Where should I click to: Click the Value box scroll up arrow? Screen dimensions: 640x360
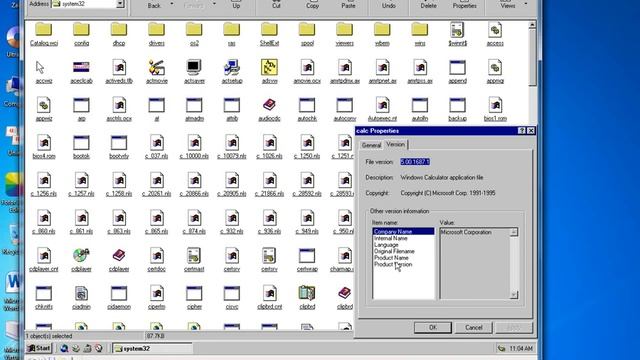[x=514, y=232]
